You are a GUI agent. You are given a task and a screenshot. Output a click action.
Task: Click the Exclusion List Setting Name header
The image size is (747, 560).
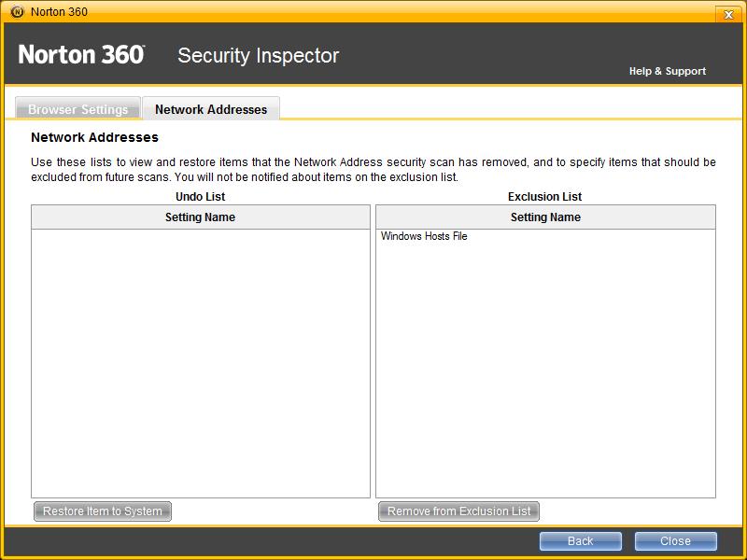(x=545, y=217)
